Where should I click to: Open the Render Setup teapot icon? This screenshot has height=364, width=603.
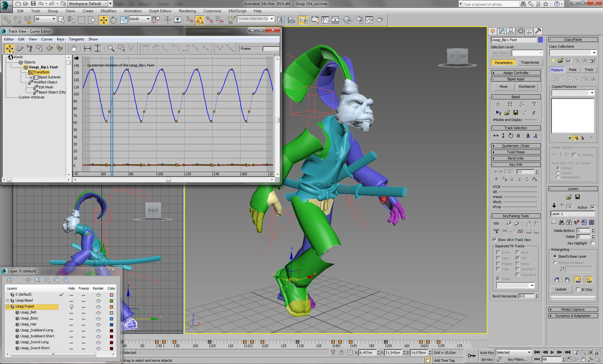(x=359, y=20)
